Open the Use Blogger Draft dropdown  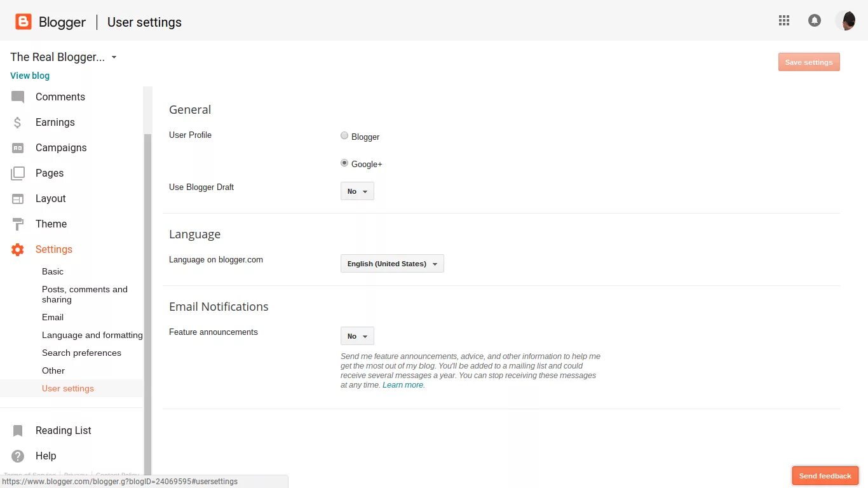click(357, 191)
